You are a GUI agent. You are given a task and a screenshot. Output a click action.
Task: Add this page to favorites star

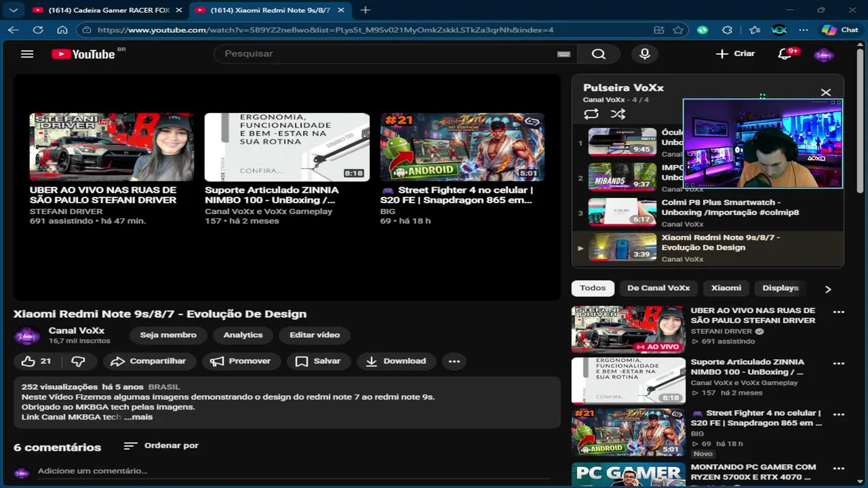(x=678, y=30)
